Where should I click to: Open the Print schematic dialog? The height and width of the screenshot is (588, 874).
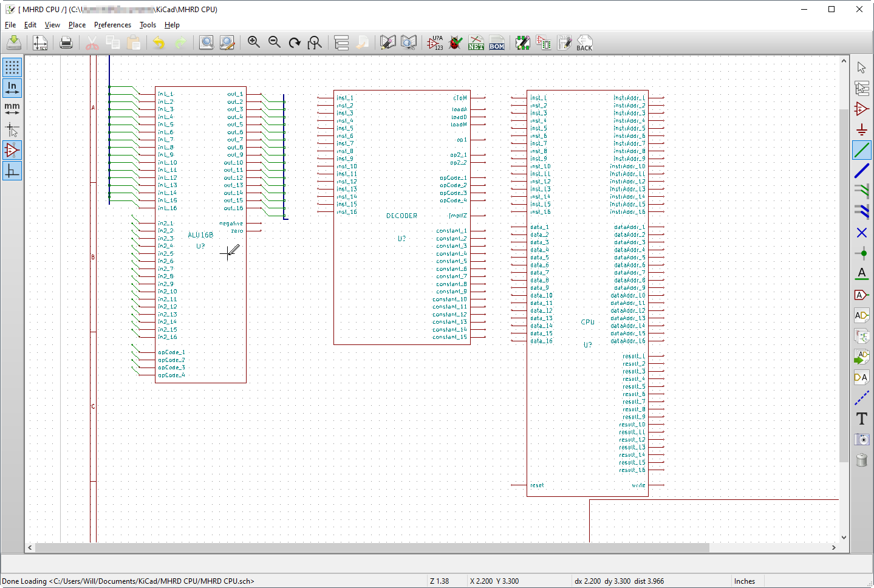pyautogui.click(x=66, y=43)
